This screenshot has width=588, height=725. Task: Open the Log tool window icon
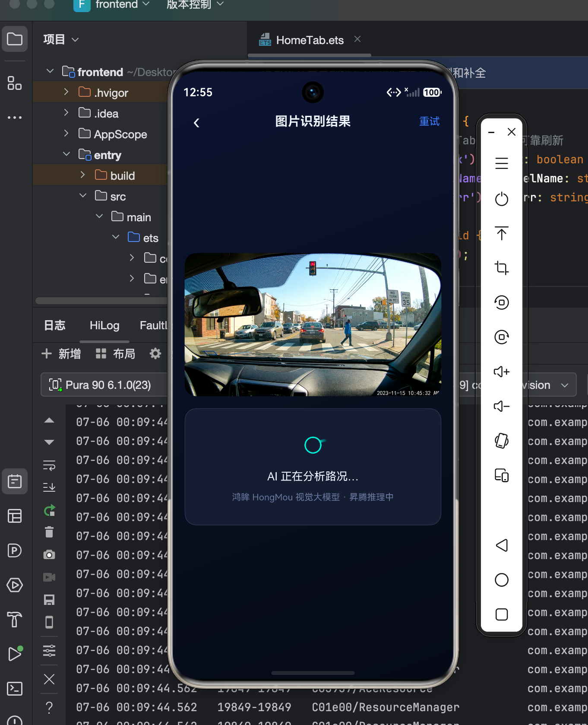click(x=15, y=481)
